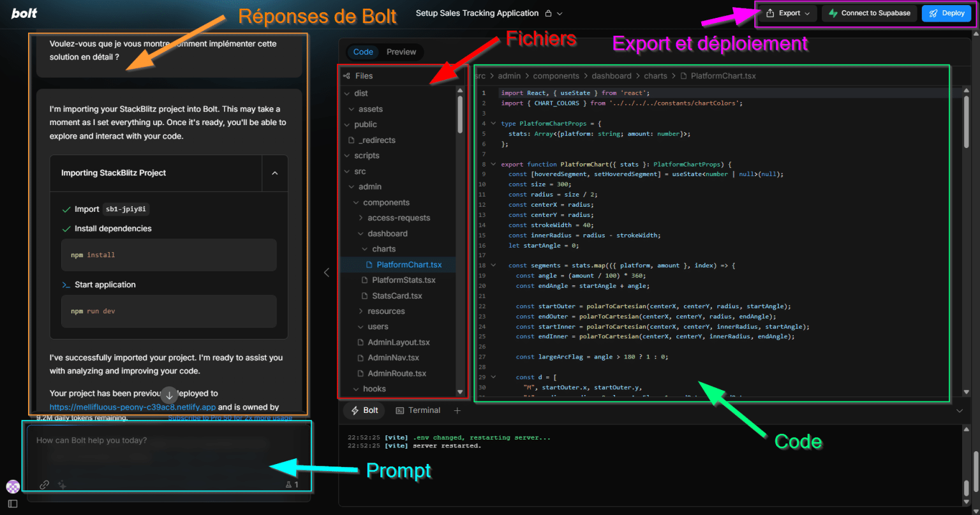980x515 pixels.
Task: Switch to Preview view
Action: [401, 52]
